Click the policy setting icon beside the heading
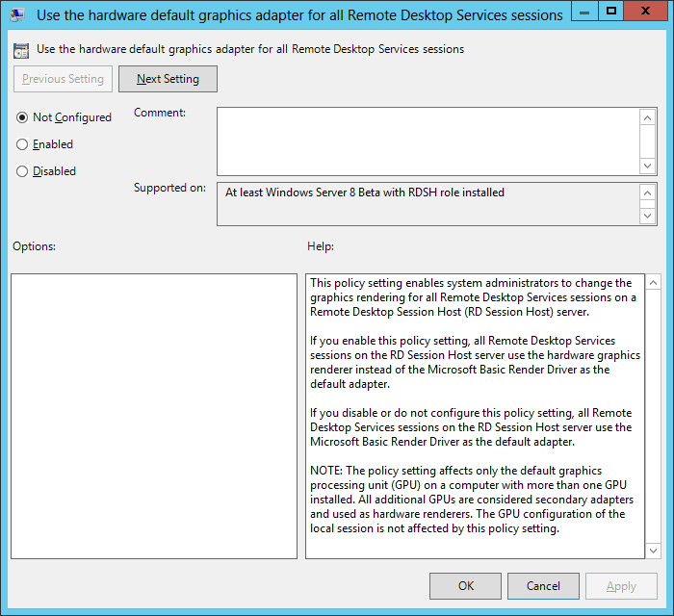 coord(21,49)
